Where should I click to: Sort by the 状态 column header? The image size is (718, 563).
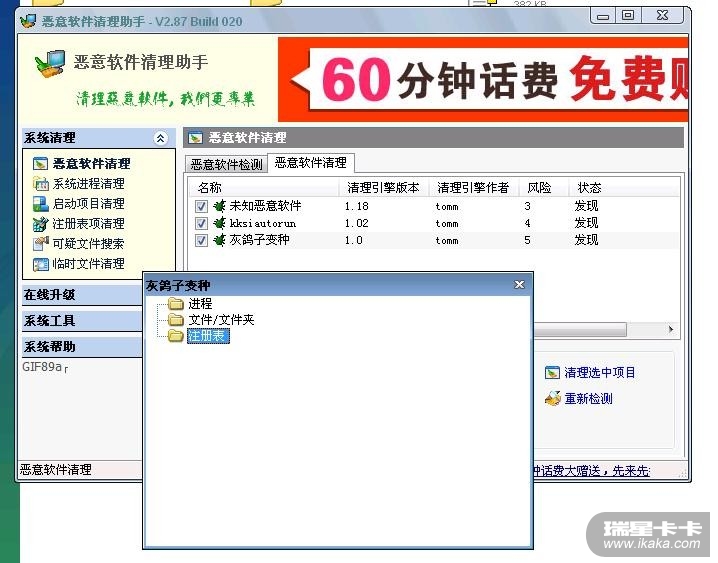624,188
